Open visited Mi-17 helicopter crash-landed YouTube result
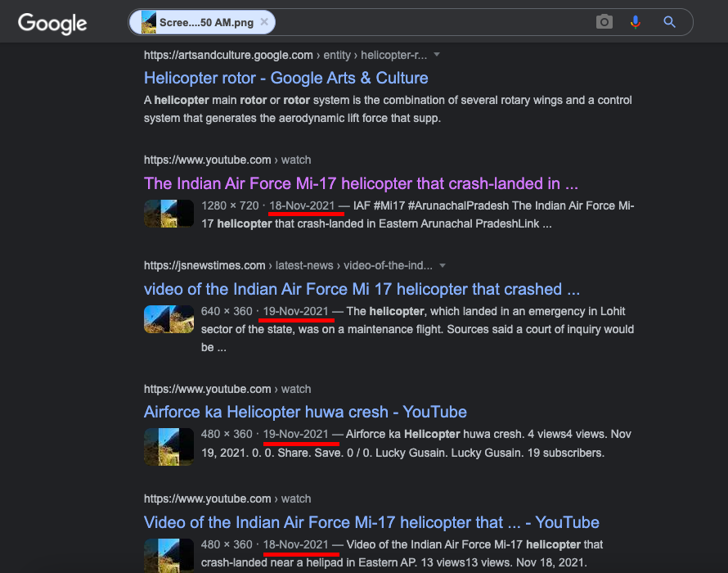The height and width of the screenshot is (573, 728). pos(361,183)
